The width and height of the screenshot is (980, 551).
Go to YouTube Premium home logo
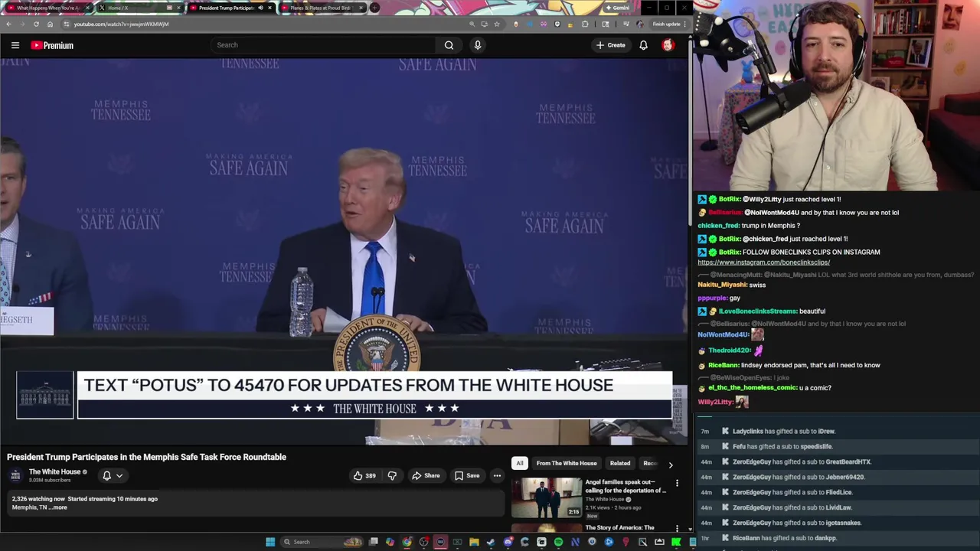pyautogui.click(x=52, y=45)
